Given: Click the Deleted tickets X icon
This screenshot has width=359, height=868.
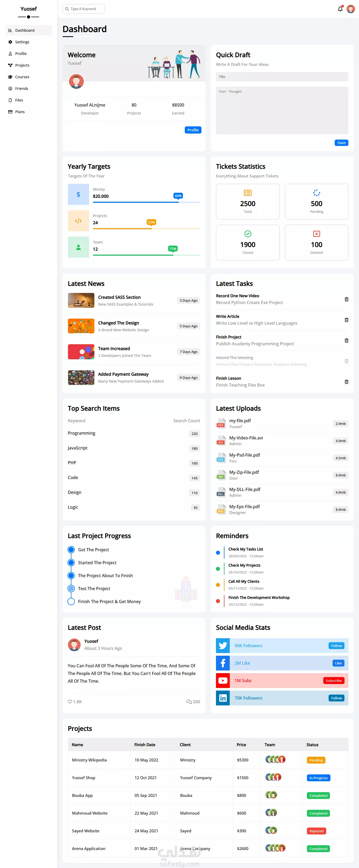Looking at the screenshot, I should [316, 233].
